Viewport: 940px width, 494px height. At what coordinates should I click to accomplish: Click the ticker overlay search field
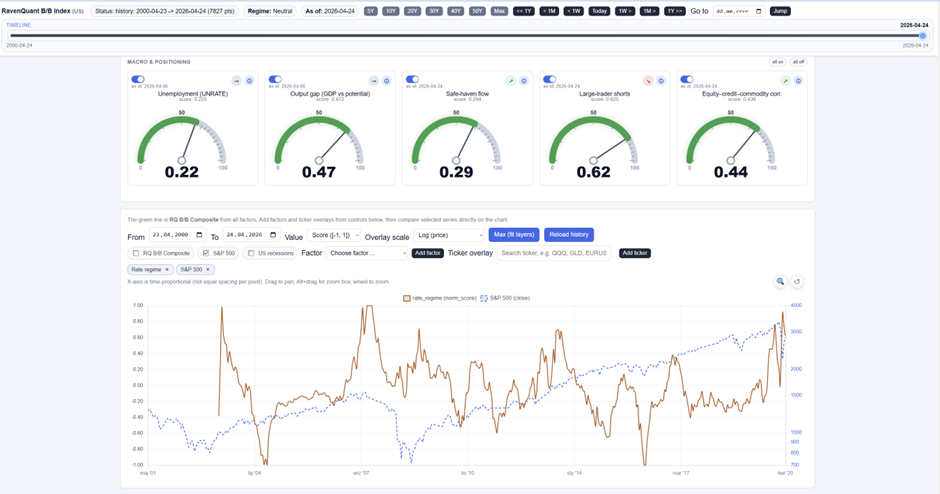pos(556,253)
